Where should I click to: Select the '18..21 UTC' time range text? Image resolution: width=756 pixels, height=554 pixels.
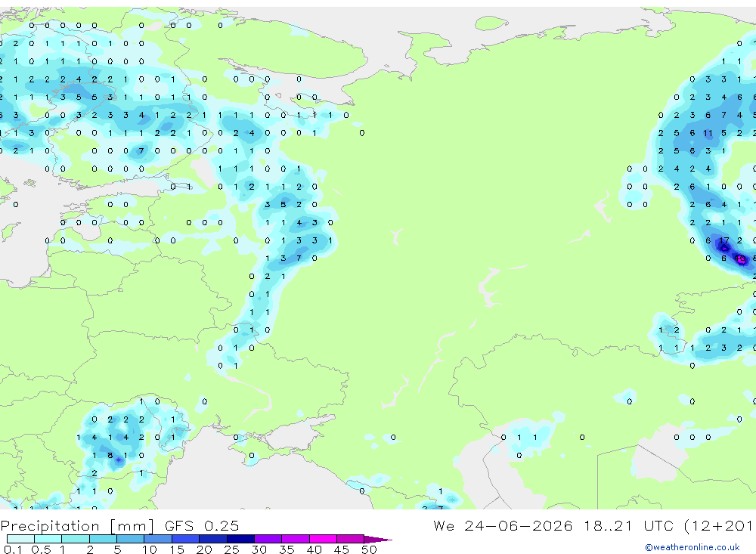pos(628,525)
